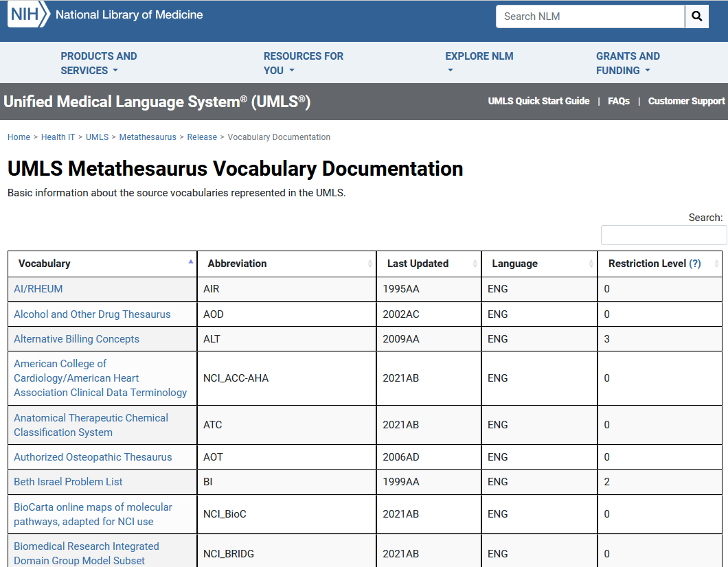Focus the table Search filter box
Screen dimensions: 728x567
pyautogui.click(x=663, y=235)
